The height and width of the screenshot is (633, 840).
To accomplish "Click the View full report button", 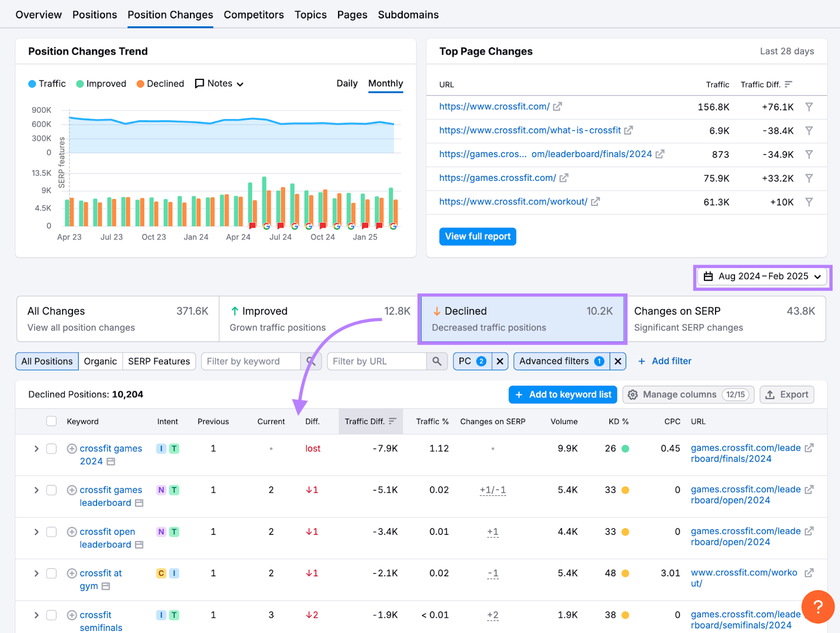I will pyautogui.click(x=477, y=236).
